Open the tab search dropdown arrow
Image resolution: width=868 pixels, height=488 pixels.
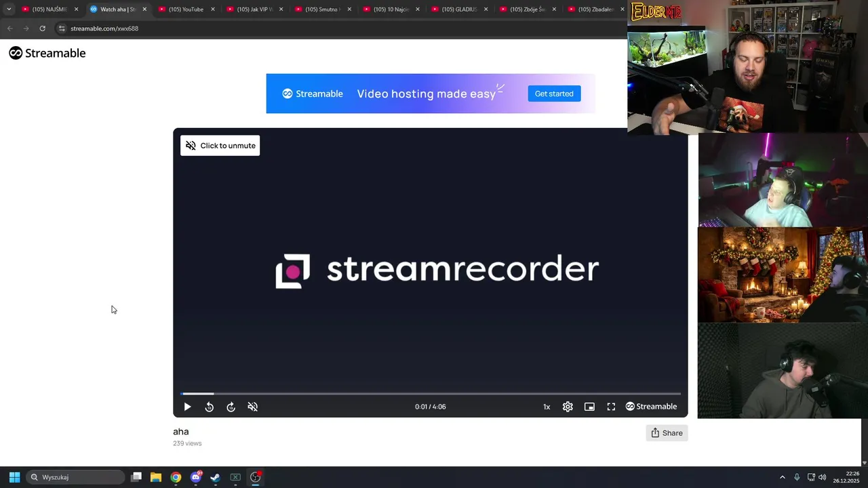pos(8,9)
